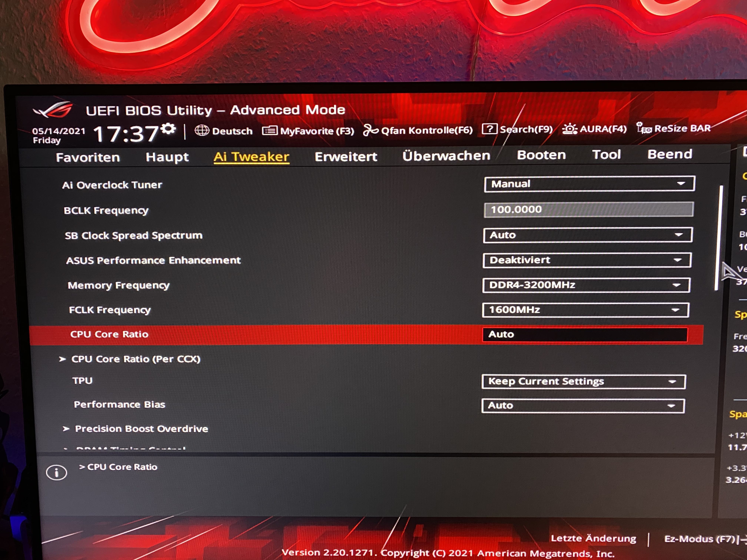The image size is (747, 560).
Task: Open ASUS Performance Enhancement dropdown
Action: [x=587, y=260]
